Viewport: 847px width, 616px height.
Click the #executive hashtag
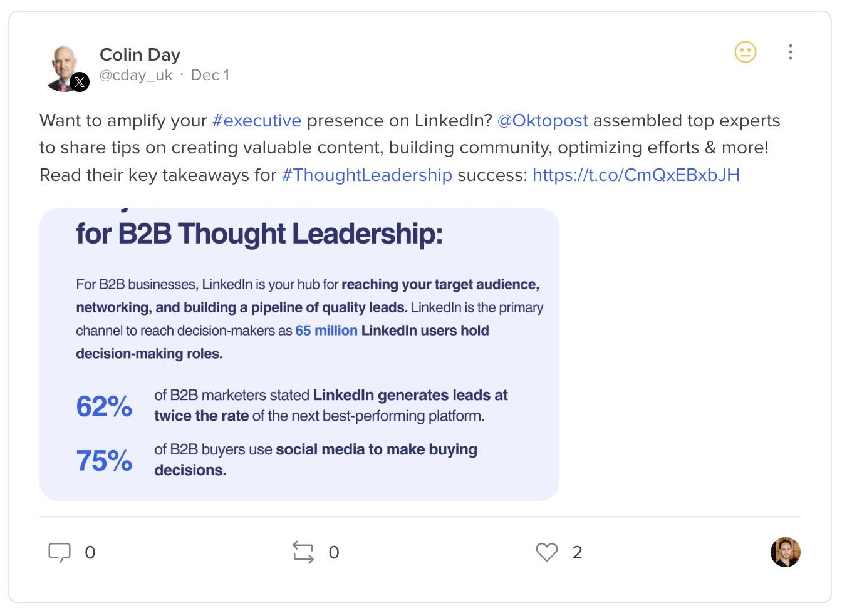257,121
